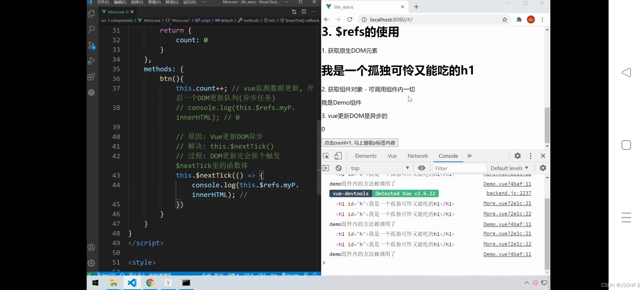The width and height of the screenshot is (644, 290).
Task: Open DevTools customize three-dot menu
Action: [530, 156]
